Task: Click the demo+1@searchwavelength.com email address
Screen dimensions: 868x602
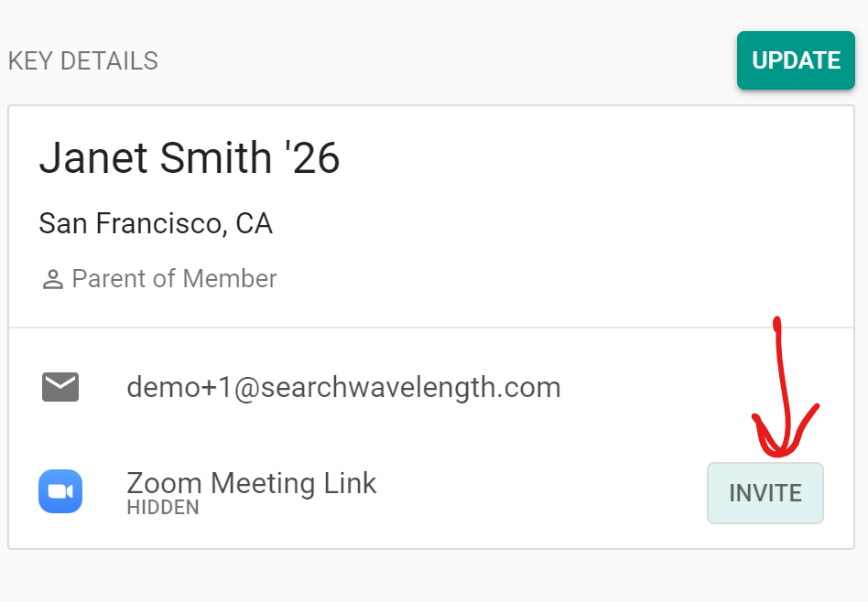Action: (343, 387)
